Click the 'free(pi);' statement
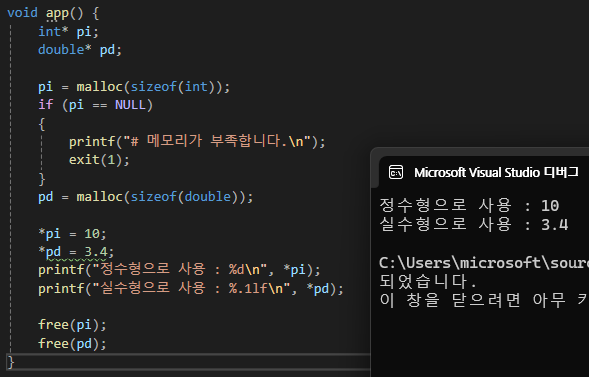The width and height of the screenshot is (589, 377). pos(72,324)
